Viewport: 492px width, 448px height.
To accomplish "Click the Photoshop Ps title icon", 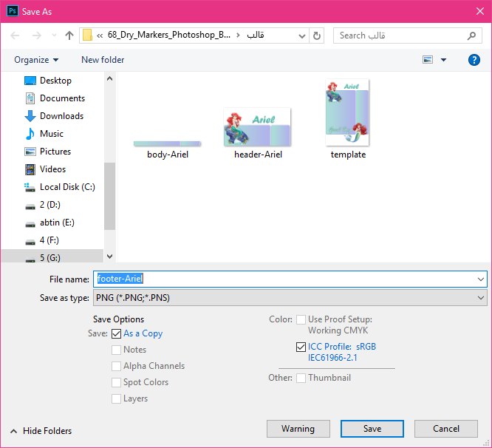I will [x=13, y=12].
